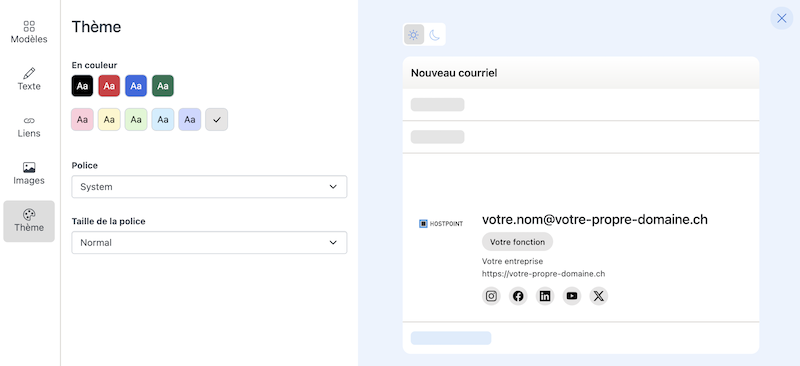
Task: Click the X (Twitter) icon in signature preview
Action: click(599, 296)
